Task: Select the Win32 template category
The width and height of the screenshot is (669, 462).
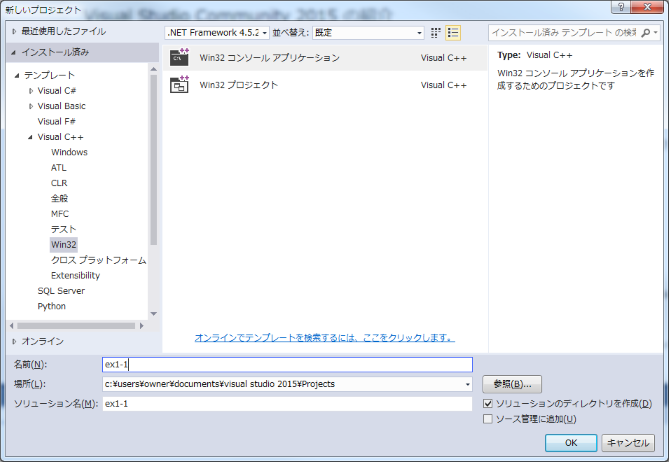Action: pyautogui.click(x=64, y=244)
